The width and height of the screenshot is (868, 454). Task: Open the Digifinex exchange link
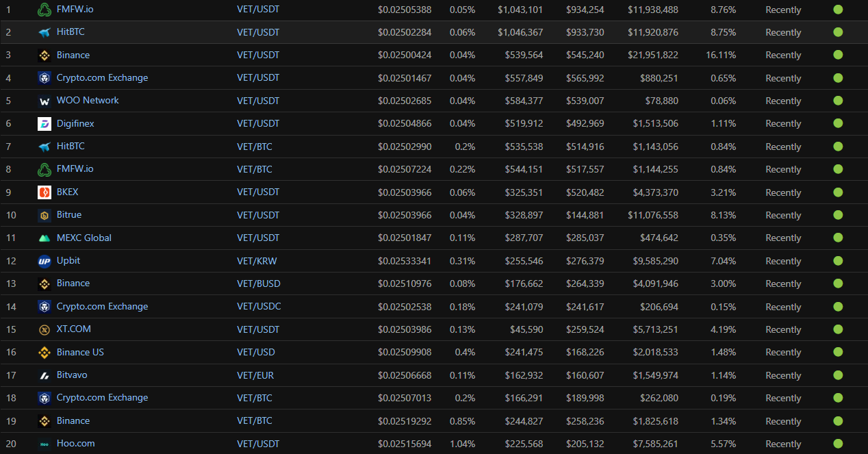click(75, 124)
